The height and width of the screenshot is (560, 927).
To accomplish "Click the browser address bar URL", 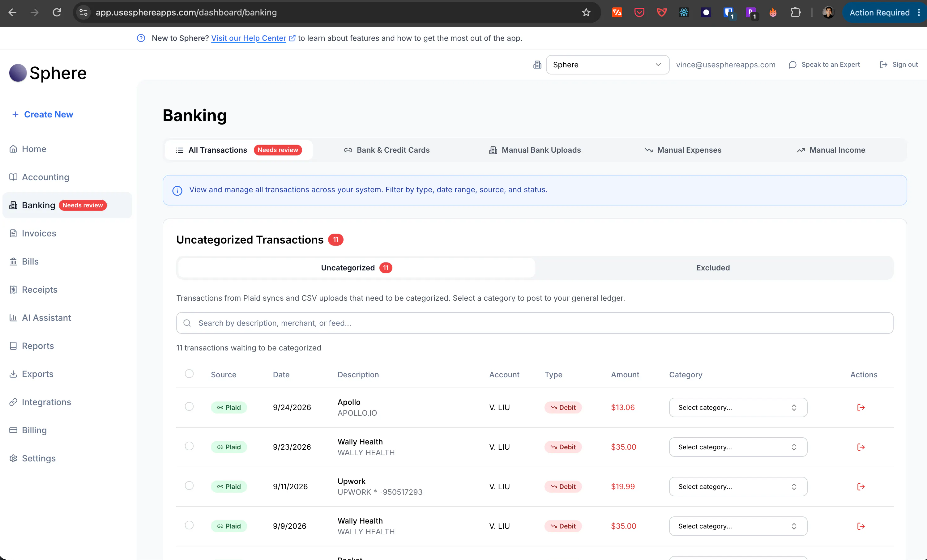I will (186, 12).
